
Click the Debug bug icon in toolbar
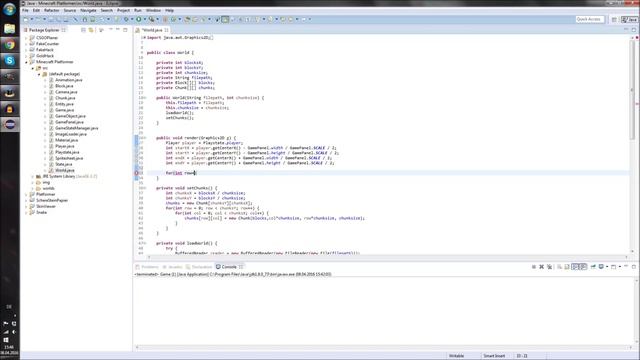(126, 19)
